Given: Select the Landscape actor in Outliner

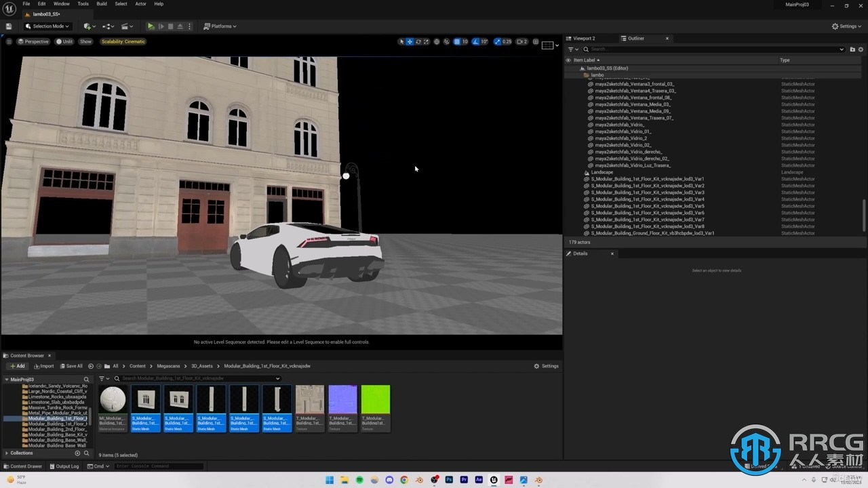Looking at the screenshot, I should 601,172.
